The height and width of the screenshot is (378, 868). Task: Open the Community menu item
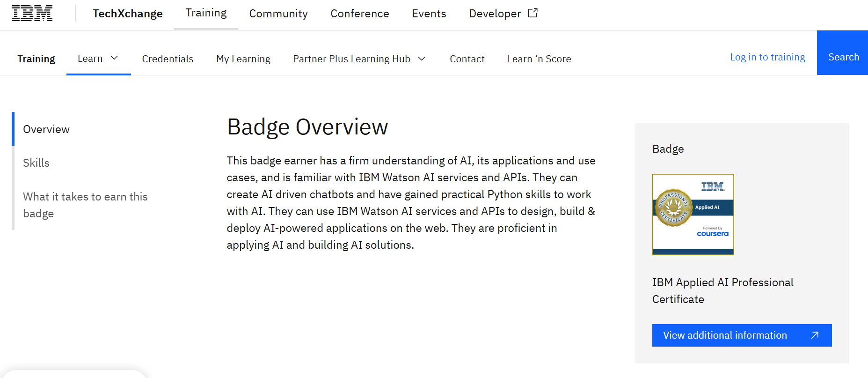click(278, 14)
